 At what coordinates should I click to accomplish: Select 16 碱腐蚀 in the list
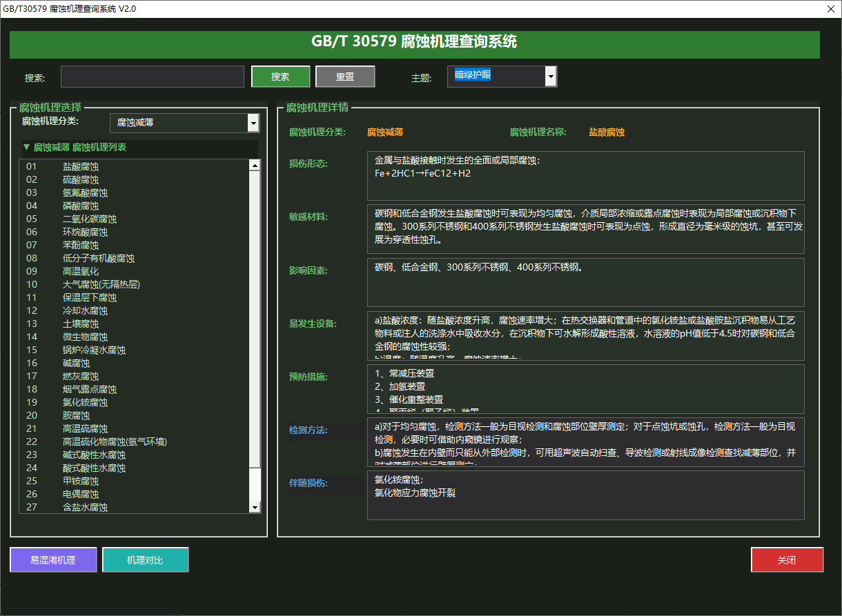click(135, 363)
